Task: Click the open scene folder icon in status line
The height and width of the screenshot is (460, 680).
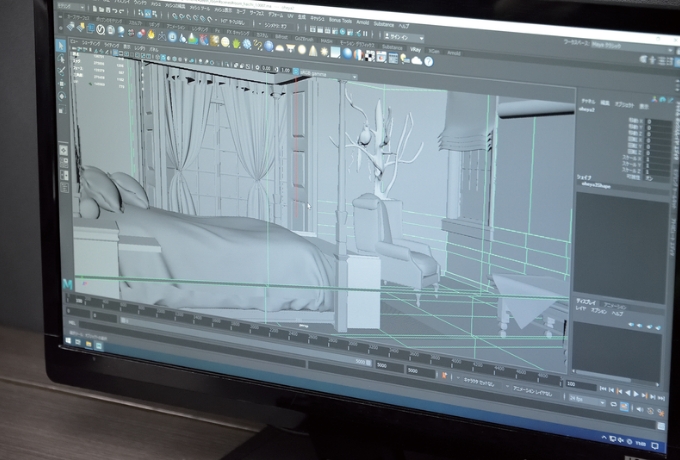Action: [x=103, y=9]
